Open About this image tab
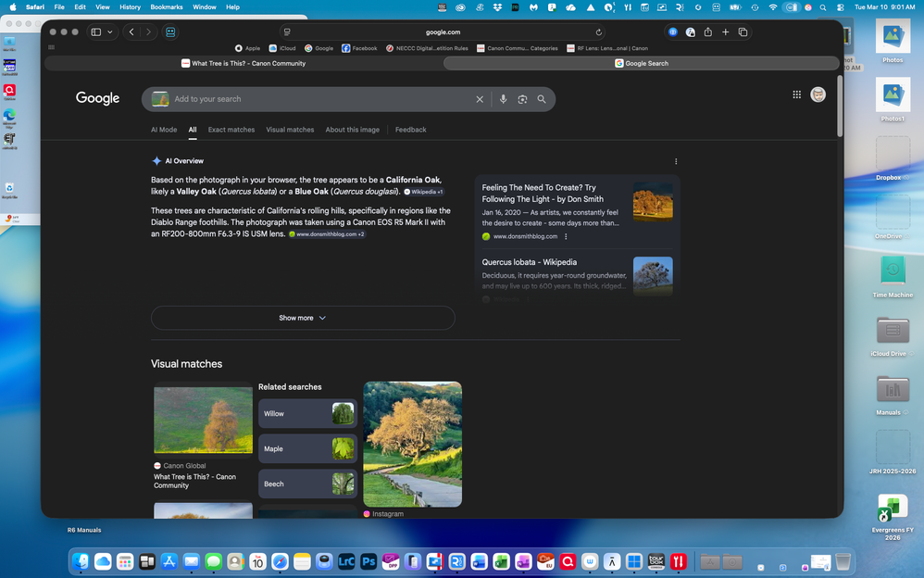The height and width of the screenshot is (578, 924). point(353,130)
